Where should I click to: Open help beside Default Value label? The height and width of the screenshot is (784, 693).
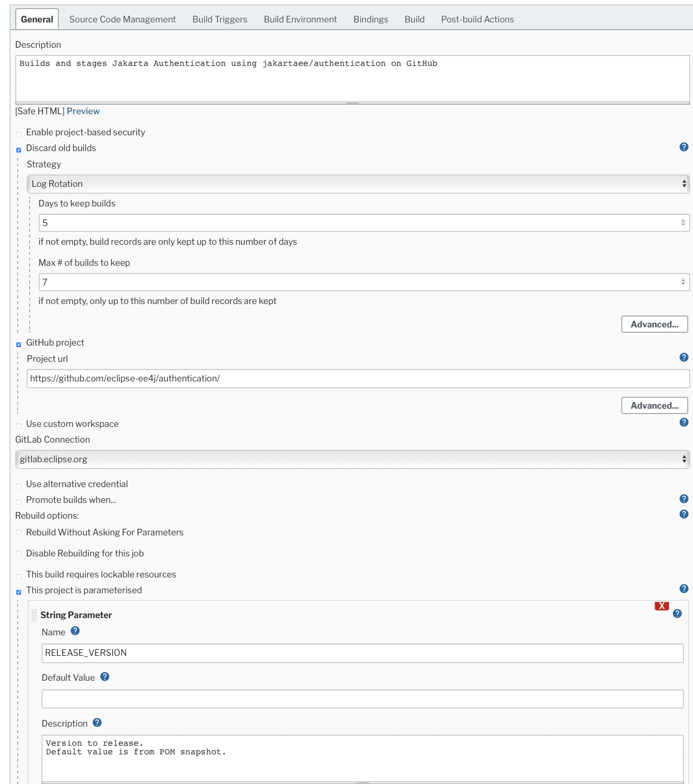105,677
